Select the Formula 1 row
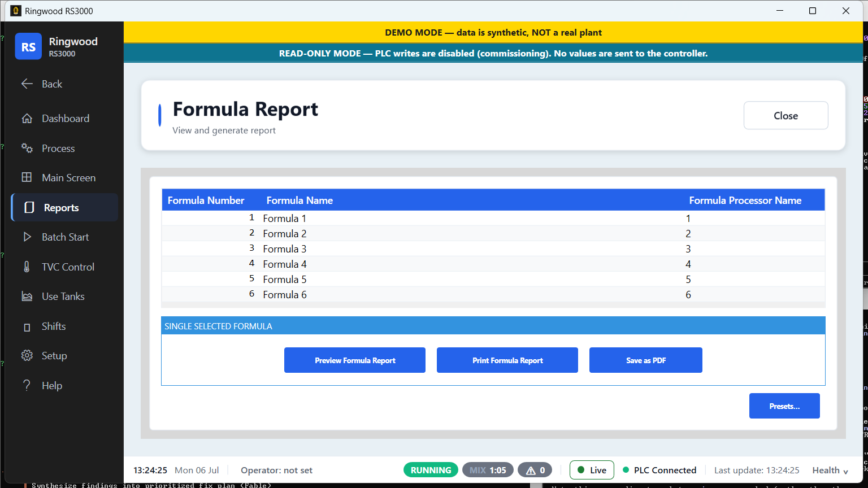This screenshot has width=868, height=488. click(x=493, y=218)
